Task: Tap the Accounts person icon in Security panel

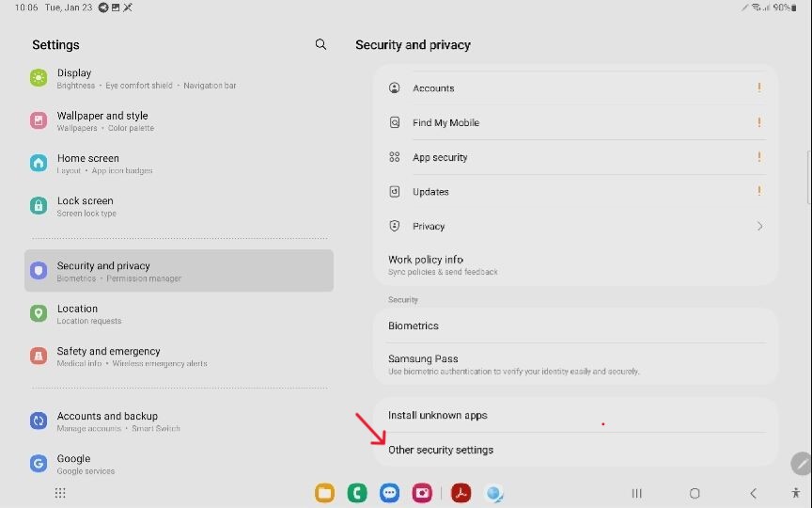Action: tap(394, 87)
